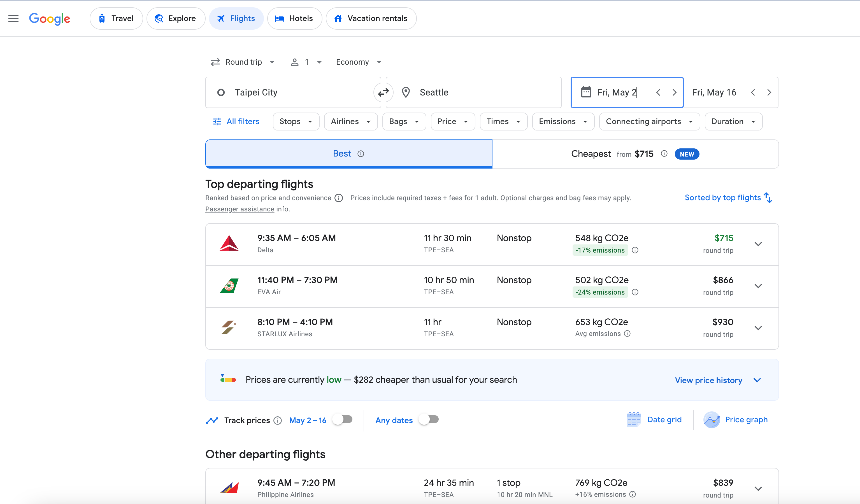
Task: Click the swap origin and destination icon
Action: (x=383, y=92)
